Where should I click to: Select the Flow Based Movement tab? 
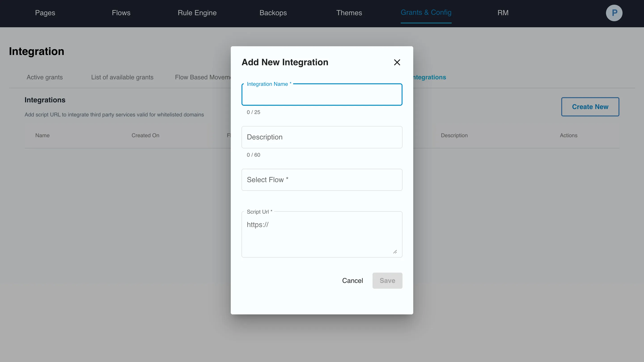tap(203, 77)
